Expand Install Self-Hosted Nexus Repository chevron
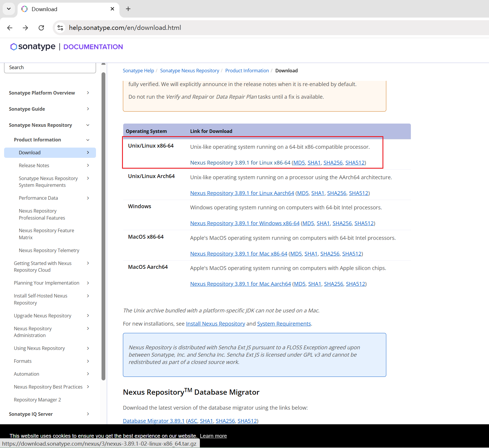 click(88, 296)
